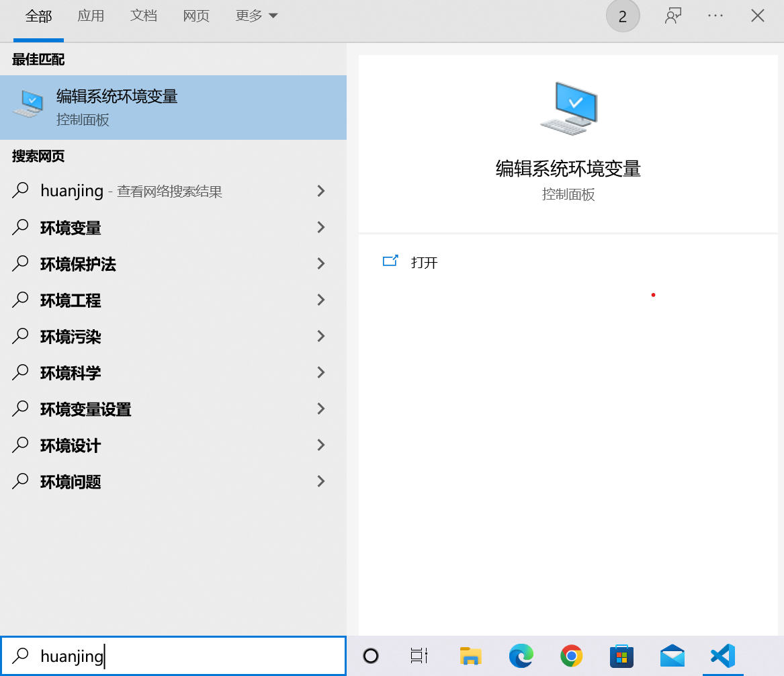
Task: Expand arrow beside 环境保护法 suggestion
Action: (321, 264)
